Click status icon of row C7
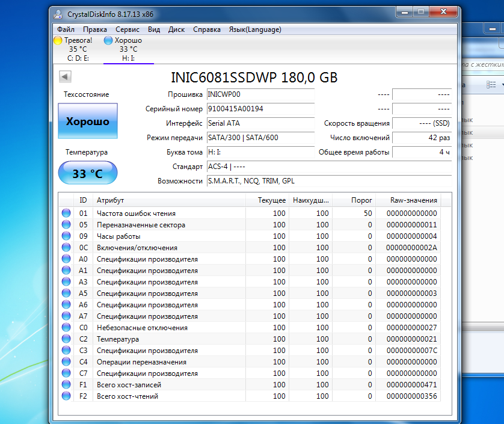This screenshot has height=424, width=504. point(66,373)
